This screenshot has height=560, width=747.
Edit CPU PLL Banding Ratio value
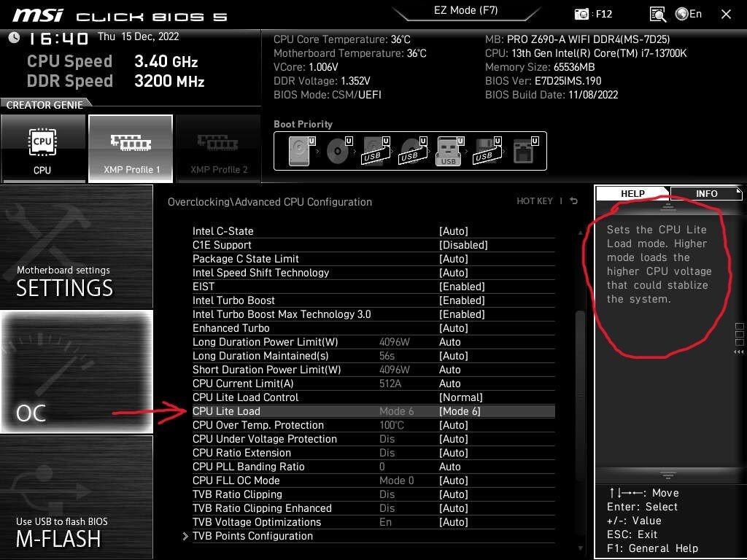pos(373,467)
